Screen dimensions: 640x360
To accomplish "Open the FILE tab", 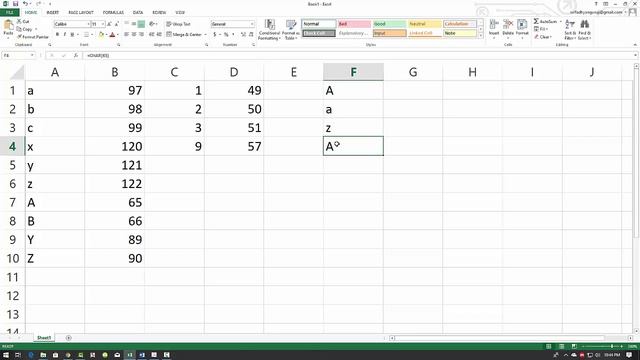I will (10, 13).
